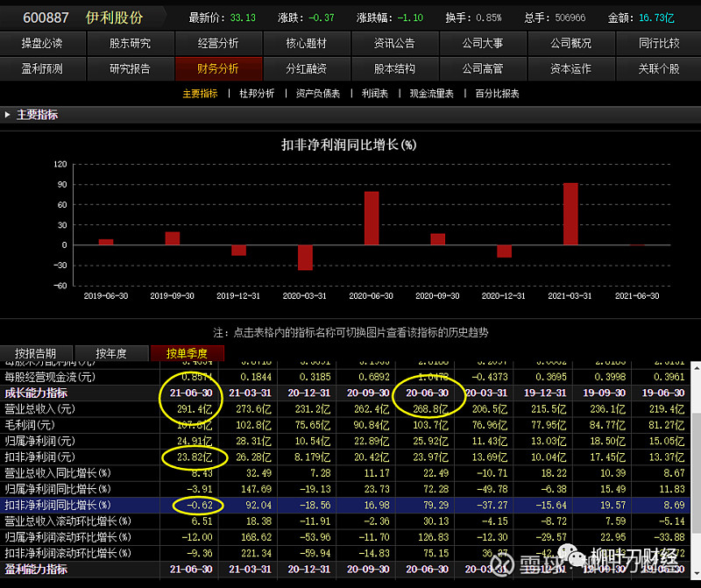Click the 2020-12-31 negative bar in chart
701x588 pixels.
pos(505,251)
